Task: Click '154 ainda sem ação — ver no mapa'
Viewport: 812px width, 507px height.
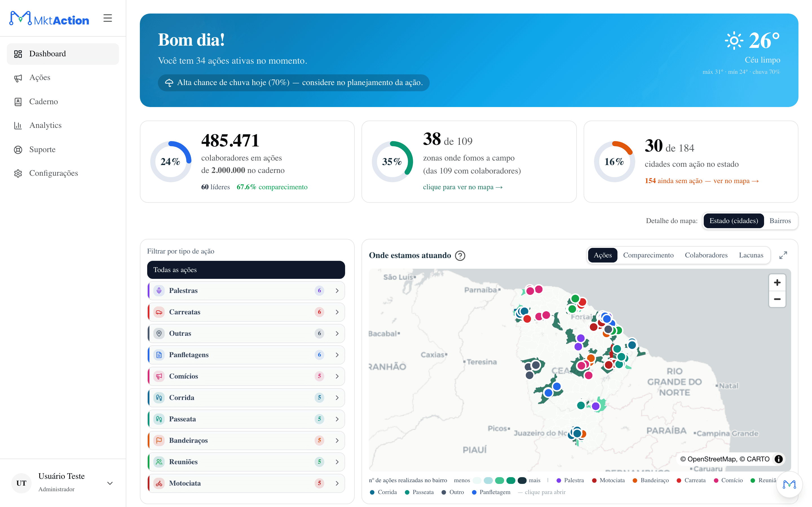Action: 701,181
